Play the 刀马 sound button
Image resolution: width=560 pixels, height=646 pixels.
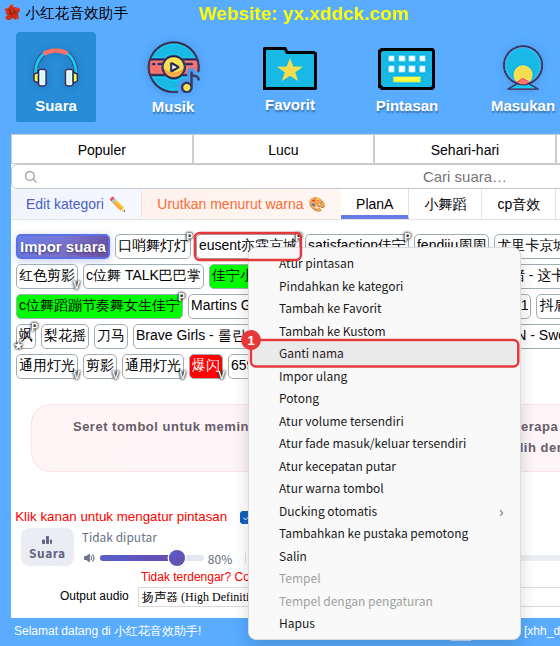click(111, 336)
